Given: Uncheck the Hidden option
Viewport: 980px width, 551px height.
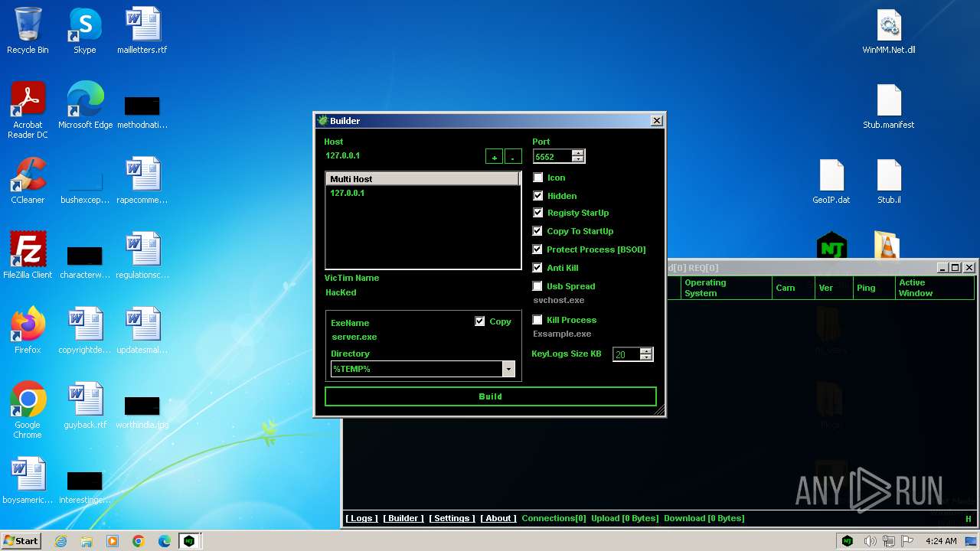Looking at the screenshot, I should tap(537, 196).
